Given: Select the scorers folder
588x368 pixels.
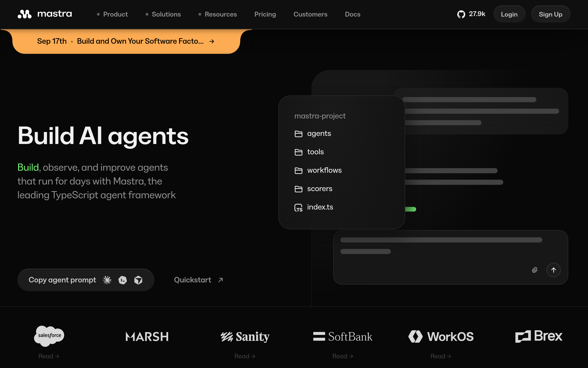Looking at the screenshot, I should [314, 189].
